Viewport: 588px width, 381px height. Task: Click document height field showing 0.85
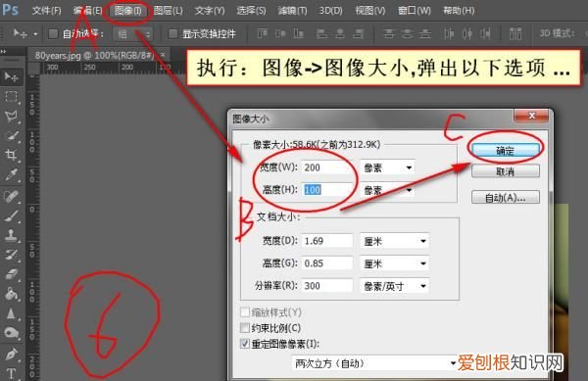[327, 263]
